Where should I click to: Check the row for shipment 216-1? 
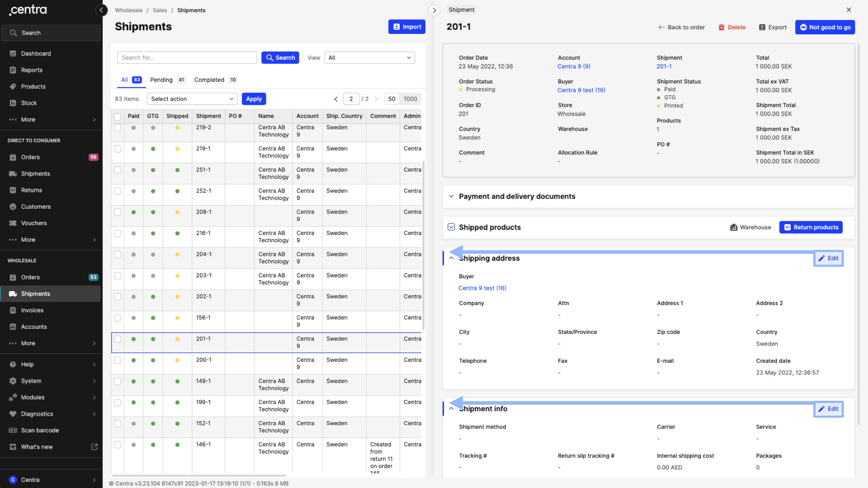pos(118,234)
